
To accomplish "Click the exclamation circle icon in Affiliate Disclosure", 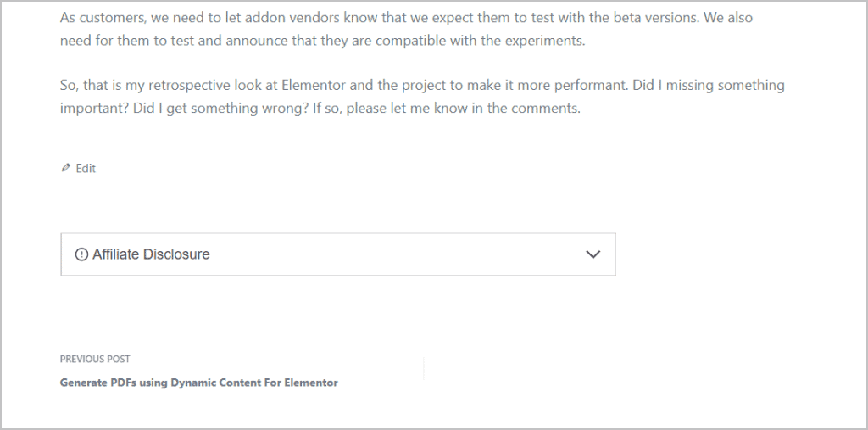I will 81,254.
